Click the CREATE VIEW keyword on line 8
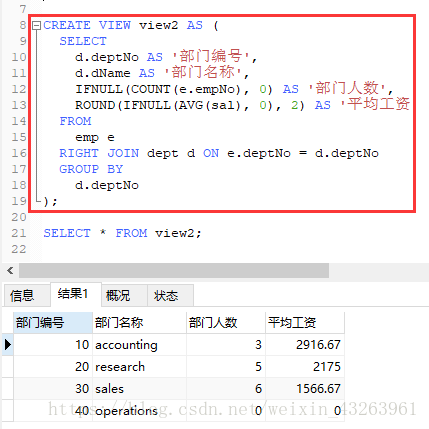Image resolution: width=429 pixels, height=429 pixels. coord(87,25)
